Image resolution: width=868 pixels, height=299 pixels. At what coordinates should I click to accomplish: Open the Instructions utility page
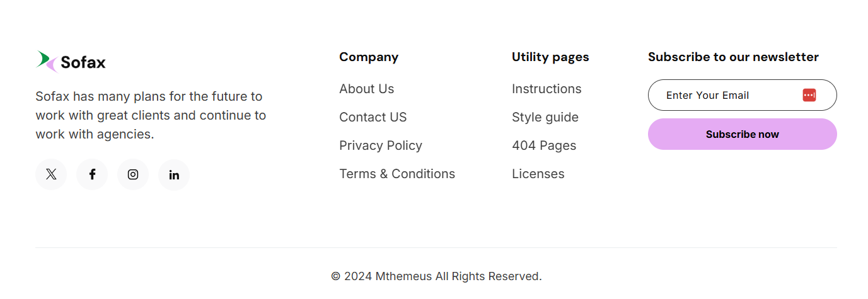[547, 89]
